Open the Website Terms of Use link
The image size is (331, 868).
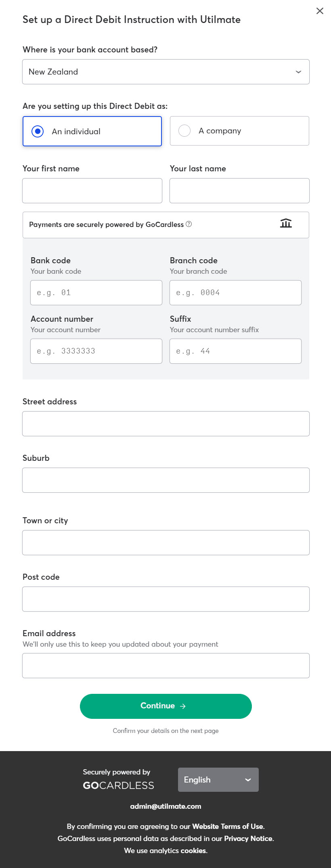coord(228,826)
